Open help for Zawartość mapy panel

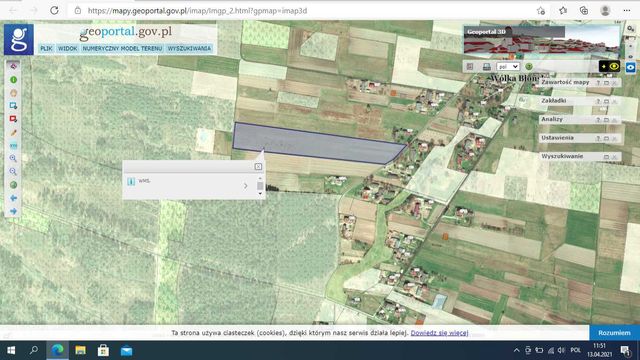click(598, 82)
